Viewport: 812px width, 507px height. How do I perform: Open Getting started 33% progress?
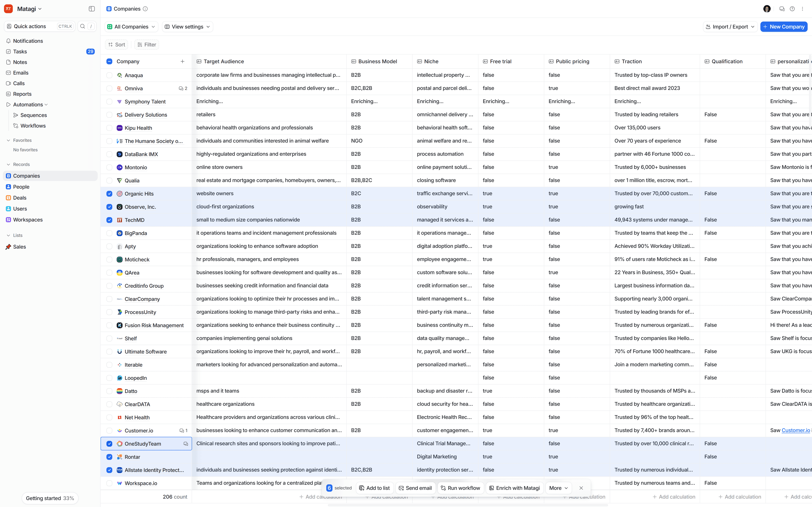coord(50,498)
